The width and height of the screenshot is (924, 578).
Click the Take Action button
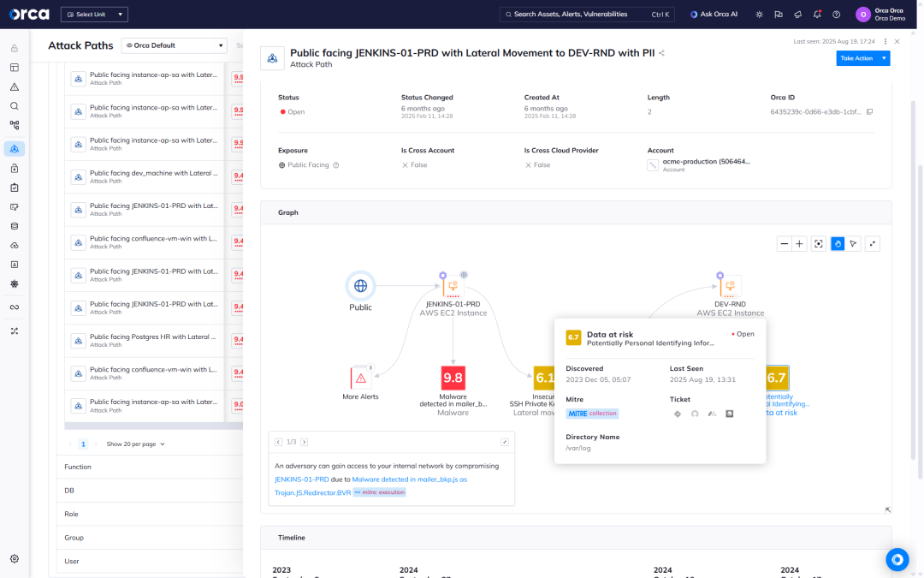(x=856, y=58)
